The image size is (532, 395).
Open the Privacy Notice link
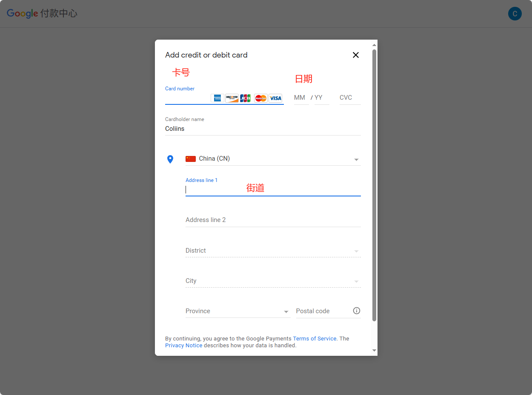click(x=183, y=345)
